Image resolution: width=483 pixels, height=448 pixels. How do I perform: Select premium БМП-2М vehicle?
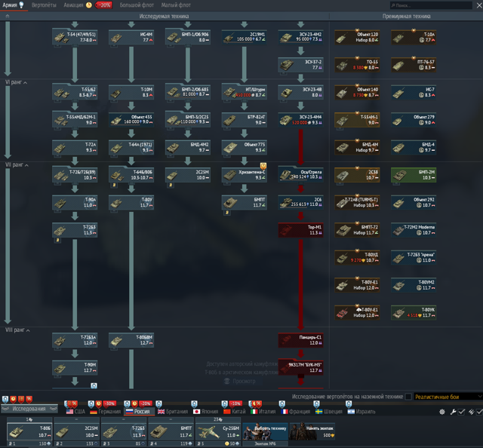[x=414, y=175]
